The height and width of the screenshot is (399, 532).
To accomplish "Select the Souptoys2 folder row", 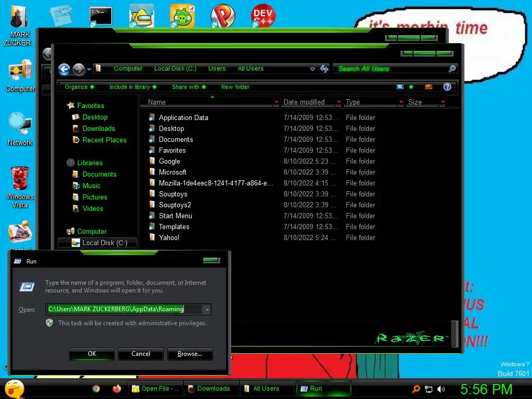I will click(x=262, y=205).
